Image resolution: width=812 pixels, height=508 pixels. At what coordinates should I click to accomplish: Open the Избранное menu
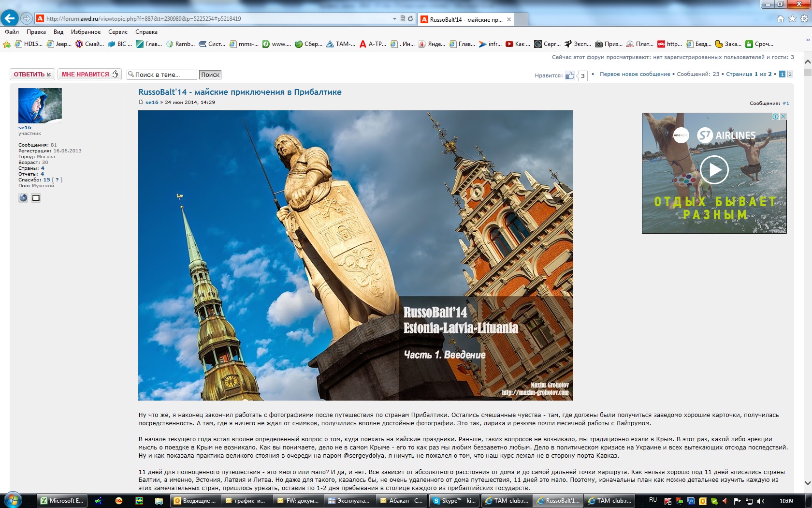click(x=86, y=32)
